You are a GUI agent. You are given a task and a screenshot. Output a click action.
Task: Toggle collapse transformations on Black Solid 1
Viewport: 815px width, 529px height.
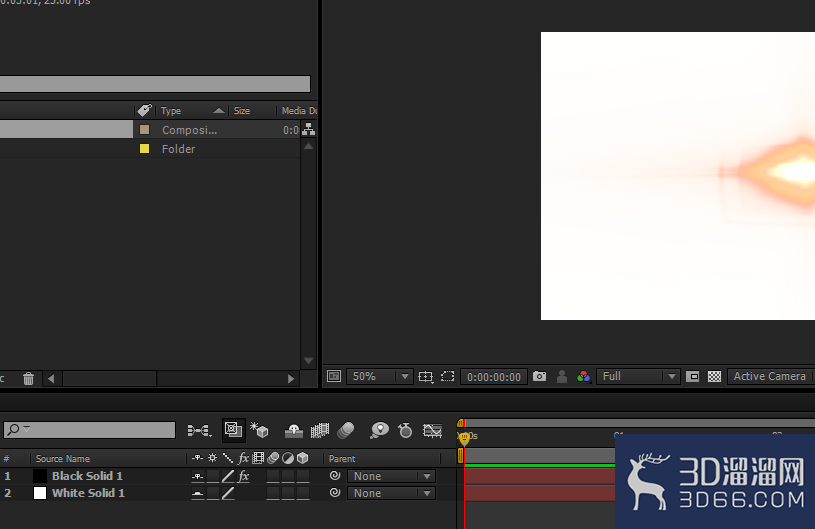point(213,476)
